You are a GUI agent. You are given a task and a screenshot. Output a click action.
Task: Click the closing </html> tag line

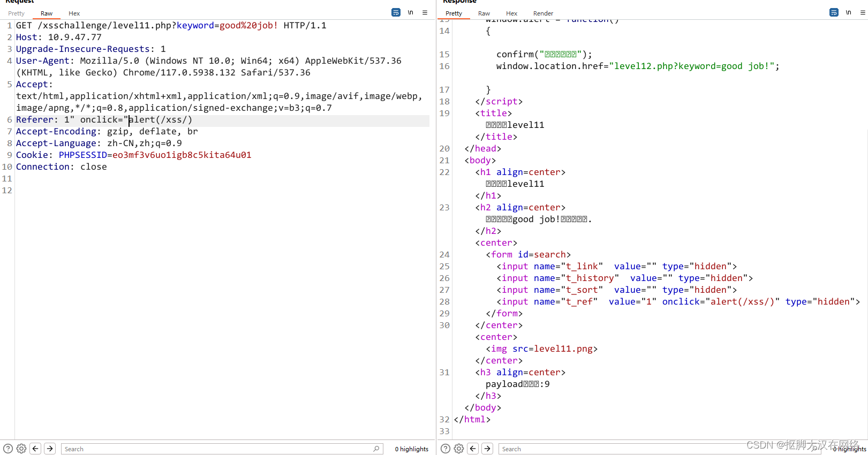[x=472, y=420]
